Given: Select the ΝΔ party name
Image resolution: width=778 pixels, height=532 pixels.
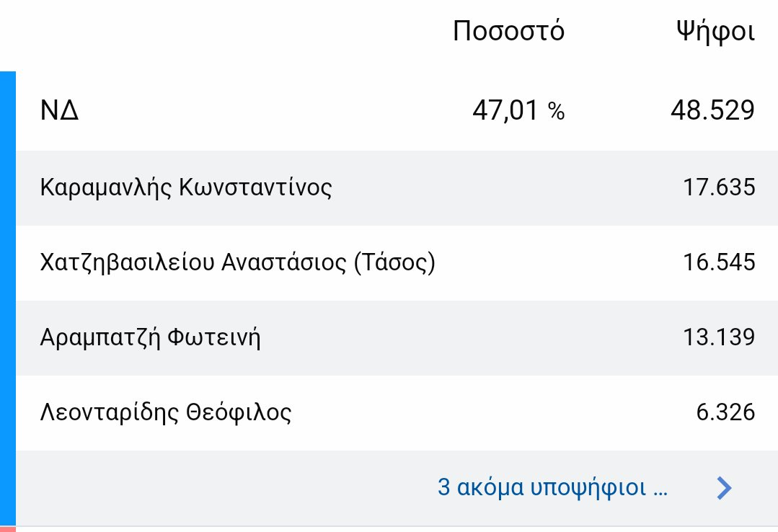Looking at the screenshot, I should click(x=60, y=111).
